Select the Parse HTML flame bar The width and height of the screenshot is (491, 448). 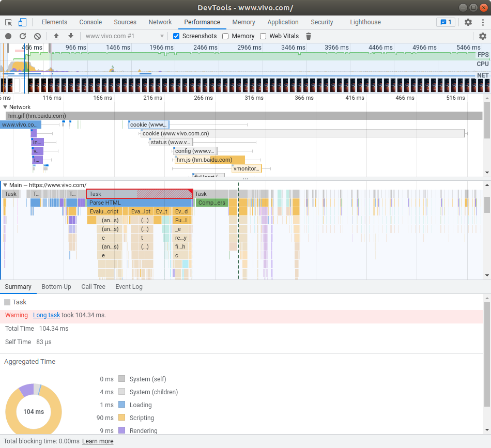point(140,203)
